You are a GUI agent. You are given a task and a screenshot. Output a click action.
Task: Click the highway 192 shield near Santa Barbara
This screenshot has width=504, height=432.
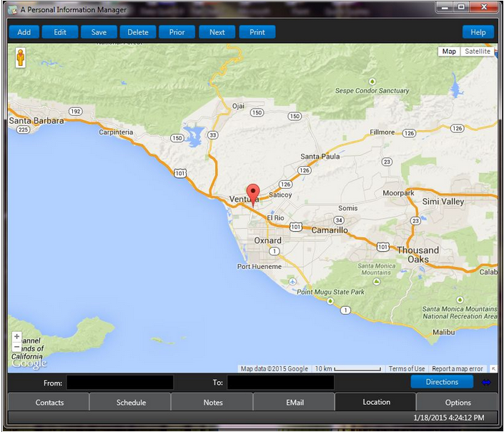pyautogui.click(x=76, y=112)
